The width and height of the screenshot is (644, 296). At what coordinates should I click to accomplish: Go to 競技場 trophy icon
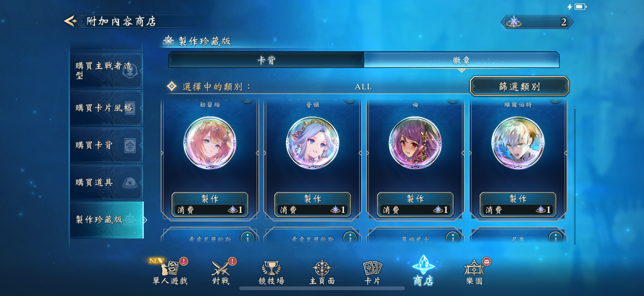[271, 272]
